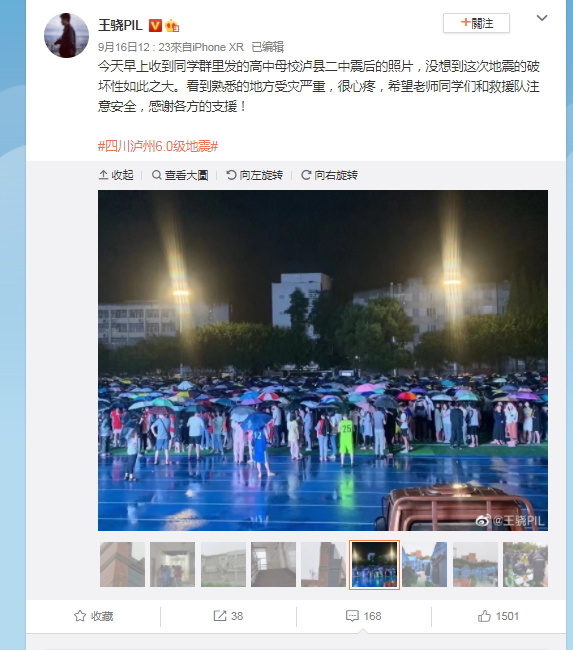Select the stairwell thumbnail image
This screenshot has height=650, width=573.
click(x=273, y=564)
